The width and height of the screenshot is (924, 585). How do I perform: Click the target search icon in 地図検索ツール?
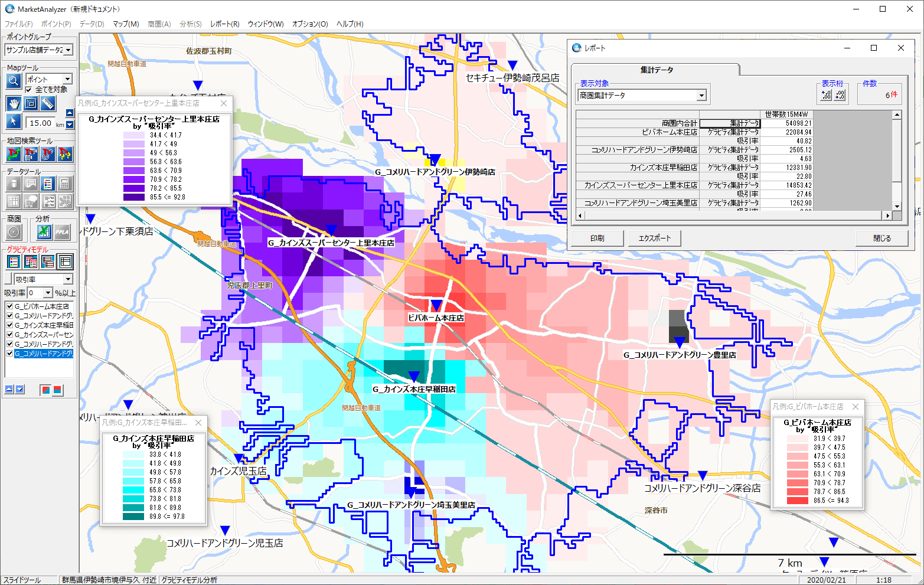pos(48,154)
